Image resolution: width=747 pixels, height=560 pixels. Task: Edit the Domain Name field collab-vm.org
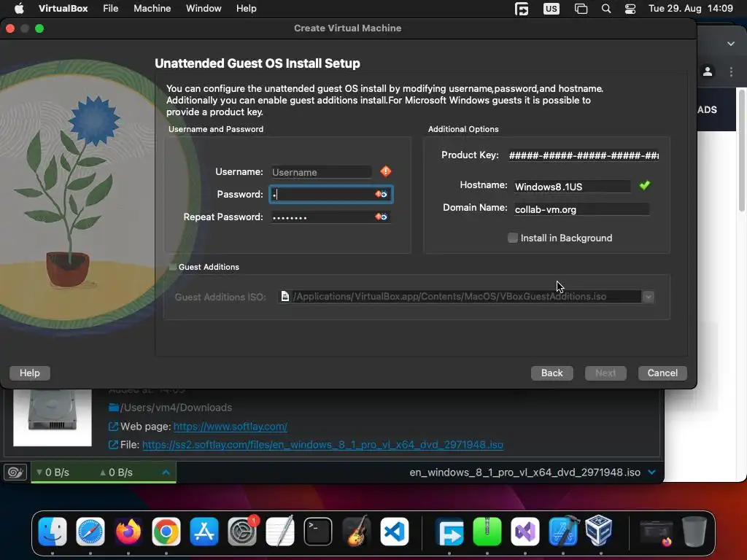(x=581, y=209)
